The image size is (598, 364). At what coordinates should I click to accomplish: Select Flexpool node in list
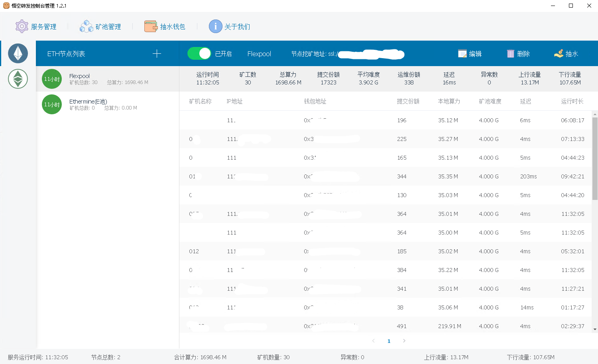[x=108, y=79]
